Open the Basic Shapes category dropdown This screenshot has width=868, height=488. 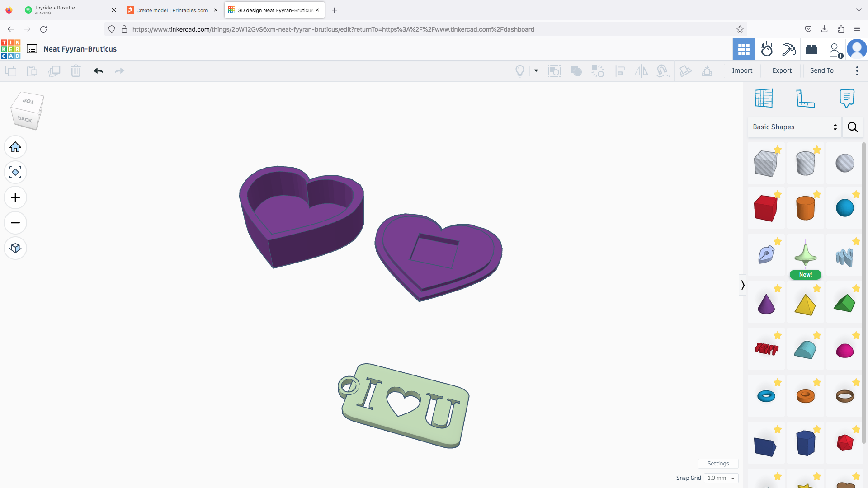tap(795, 127)
